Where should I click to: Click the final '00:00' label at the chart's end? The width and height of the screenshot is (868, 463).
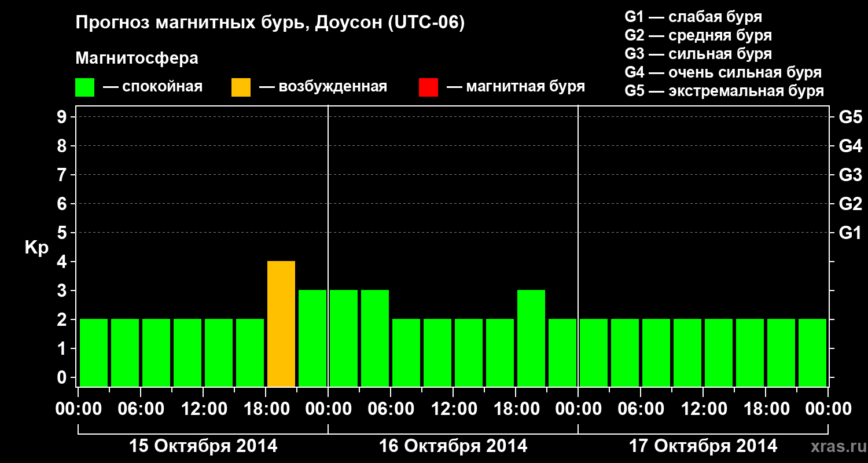click(828, 409)
